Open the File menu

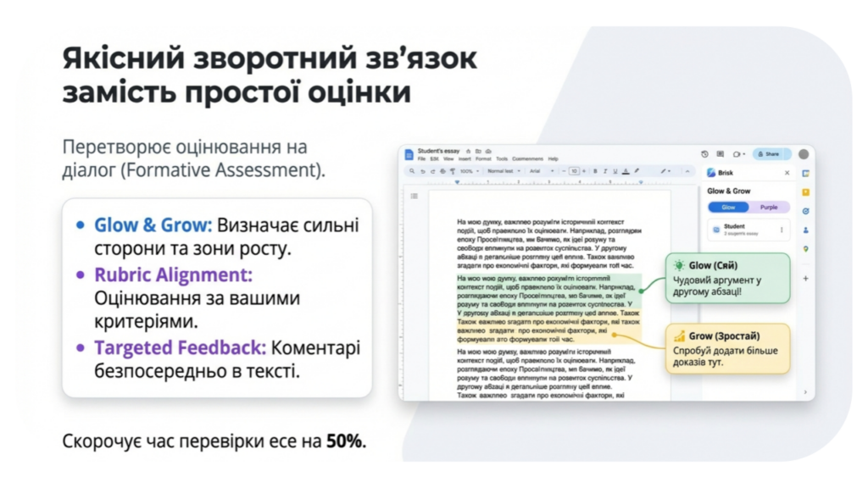[422, 158]
